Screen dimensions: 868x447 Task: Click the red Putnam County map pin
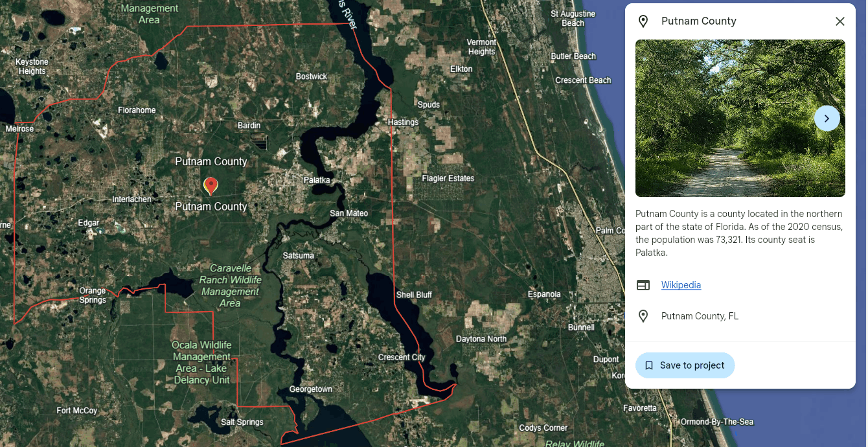pos(211,187)
